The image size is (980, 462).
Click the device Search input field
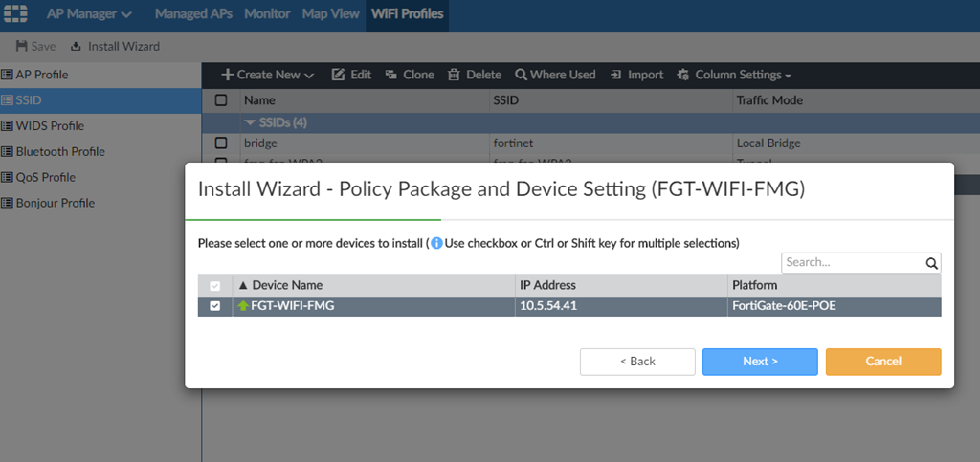click(x=852, y=263)
